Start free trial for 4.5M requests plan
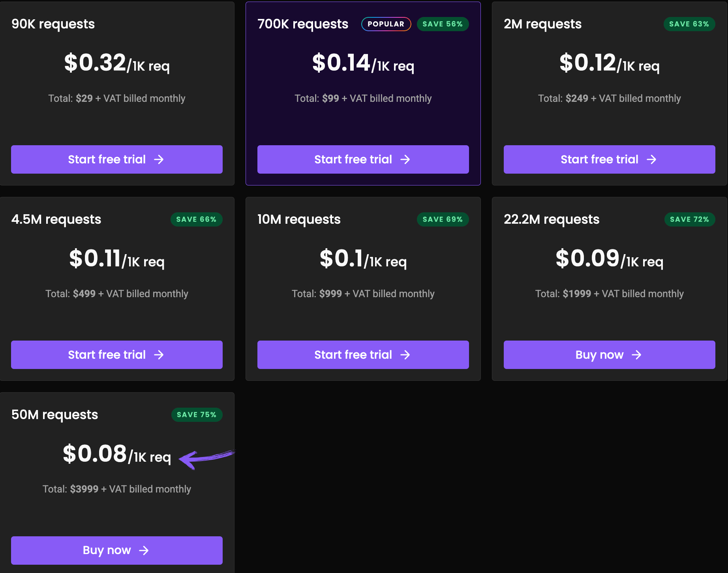Screen dimensions: 728x573 coord(116,355)
